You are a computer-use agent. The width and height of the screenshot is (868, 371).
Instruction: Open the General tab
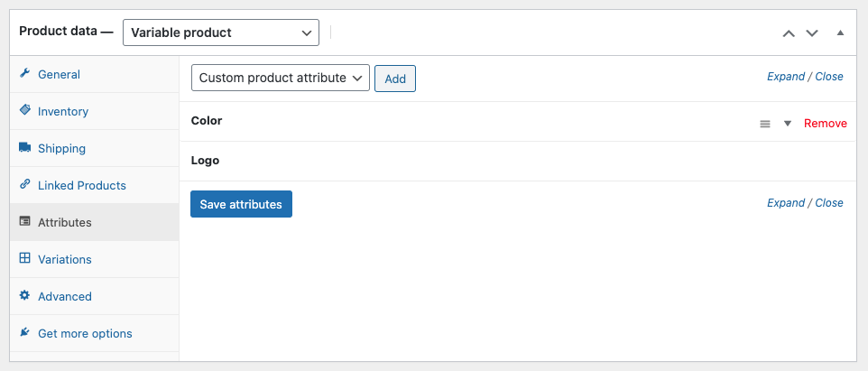point(94,74)
